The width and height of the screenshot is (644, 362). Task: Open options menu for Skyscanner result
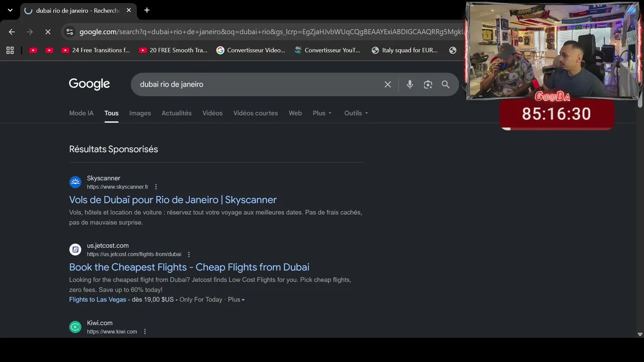click(x=156, y=187)
